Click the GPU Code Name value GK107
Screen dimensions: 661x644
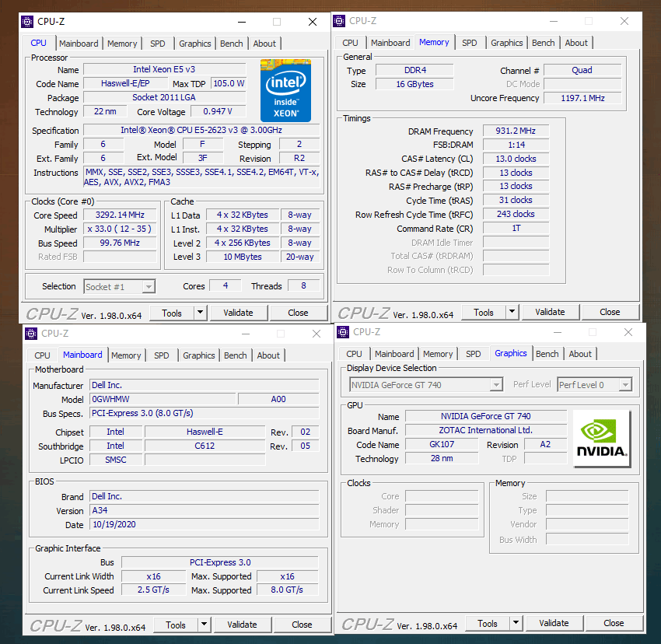442,444
